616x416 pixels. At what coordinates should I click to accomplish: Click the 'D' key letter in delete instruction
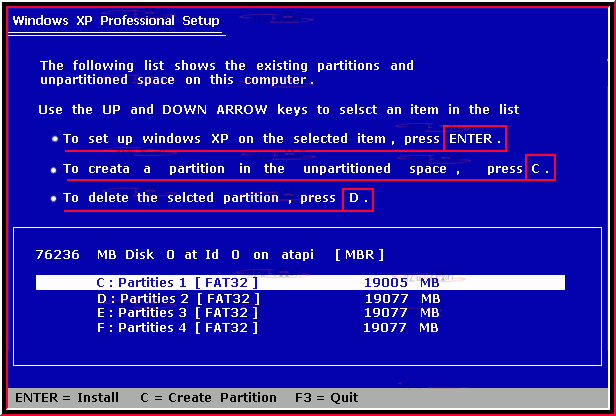pos(354,198)
